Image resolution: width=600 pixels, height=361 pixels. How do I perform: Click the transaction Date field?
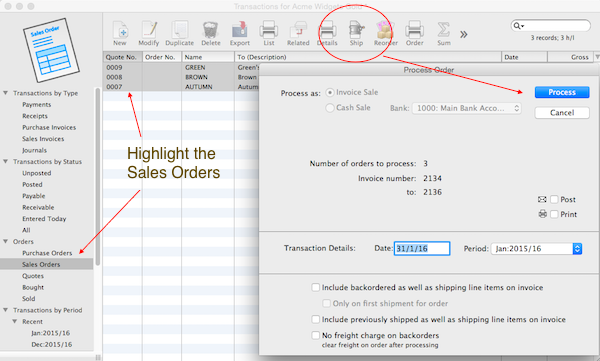pyautogui.click(x=422, y=248)
